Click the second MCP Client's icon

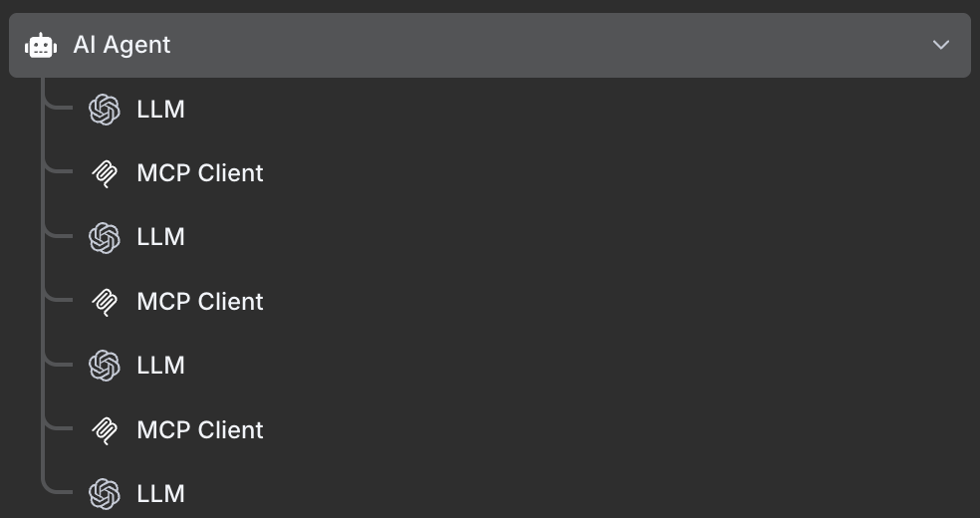coord(105,302)
